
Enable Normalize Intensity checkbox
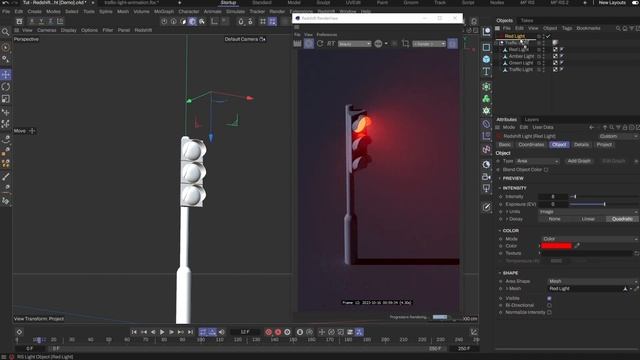pyautogui.click(x=549, y=312)
